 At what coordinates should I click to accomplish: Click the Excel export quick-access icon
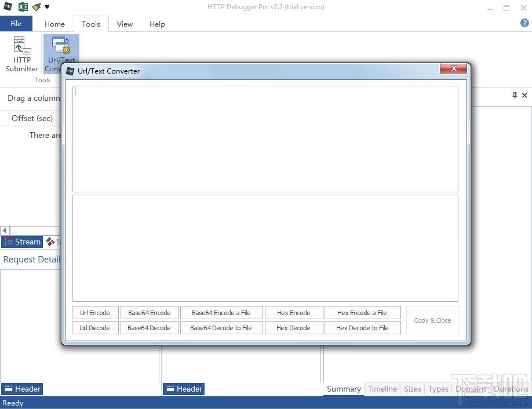coord(23,6)
